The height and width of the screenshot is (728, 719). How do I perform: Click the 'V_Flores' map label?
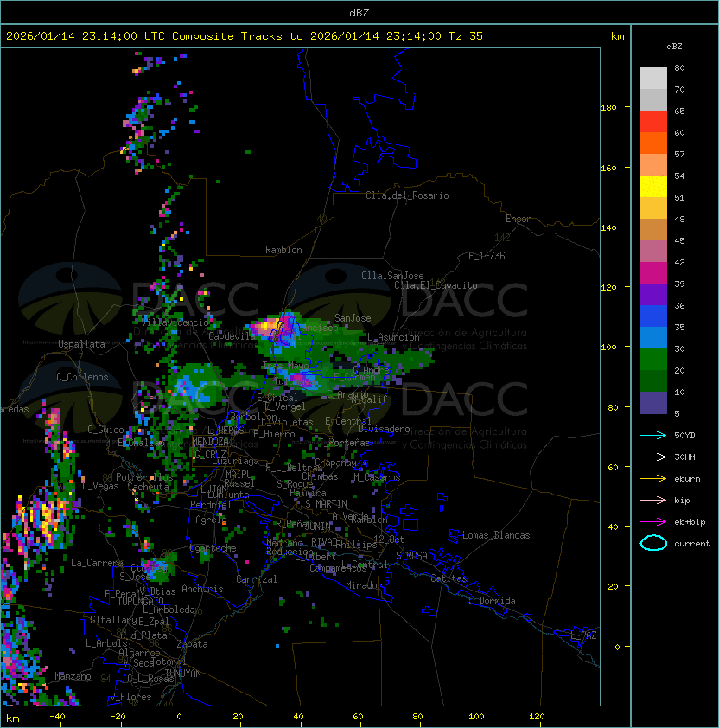coord(130,698)
